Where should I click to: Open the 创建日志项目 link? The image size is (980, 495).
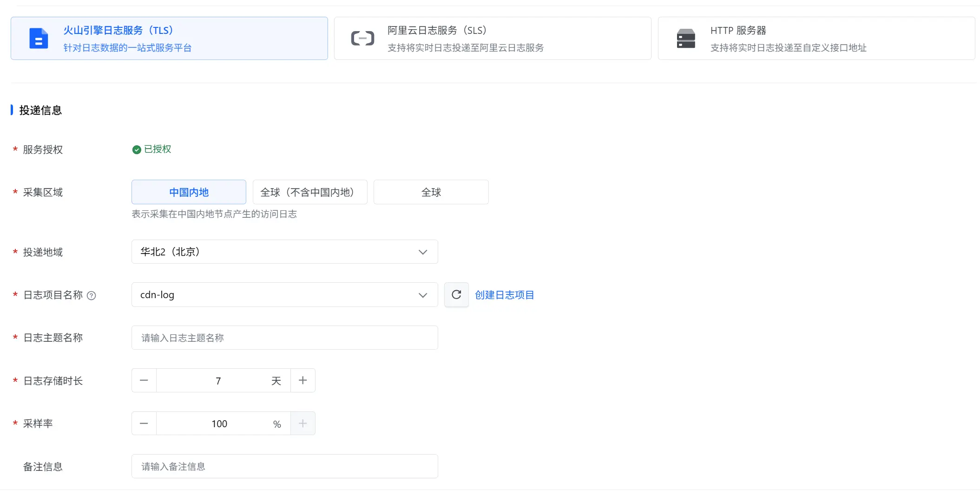click(x=505, y=295)
